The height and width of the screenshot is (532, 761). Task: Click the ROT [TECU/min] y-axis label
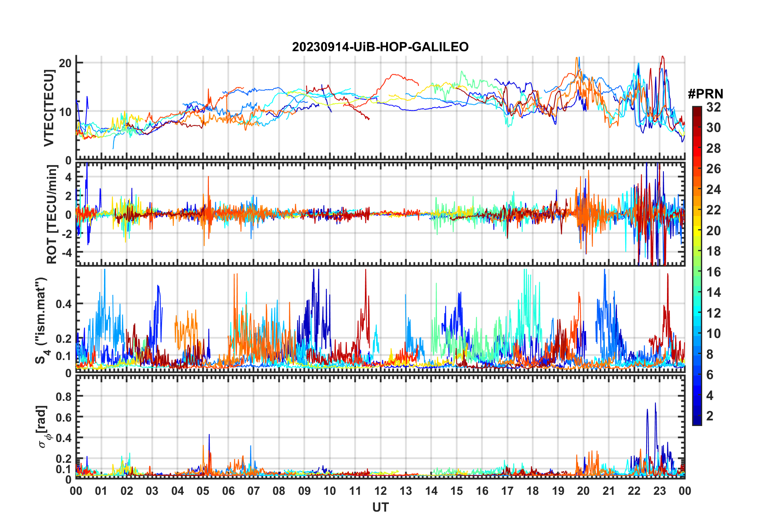52,214
